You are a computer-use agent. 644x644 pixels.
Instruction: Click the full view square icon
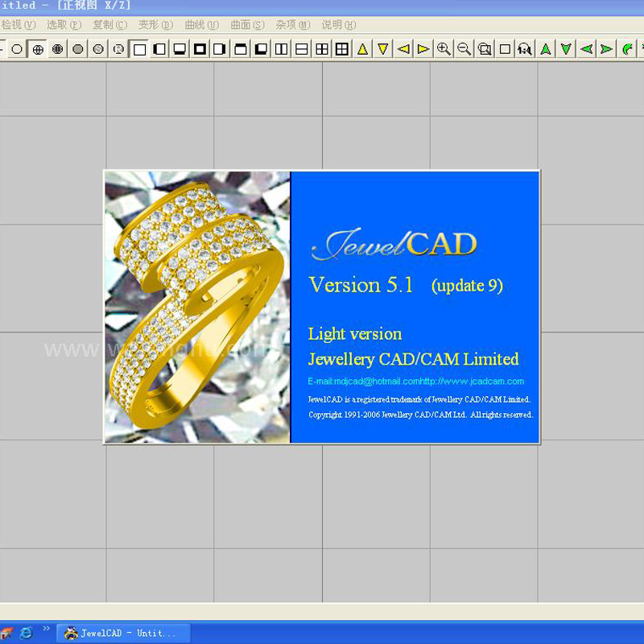[x=505, y=49]
